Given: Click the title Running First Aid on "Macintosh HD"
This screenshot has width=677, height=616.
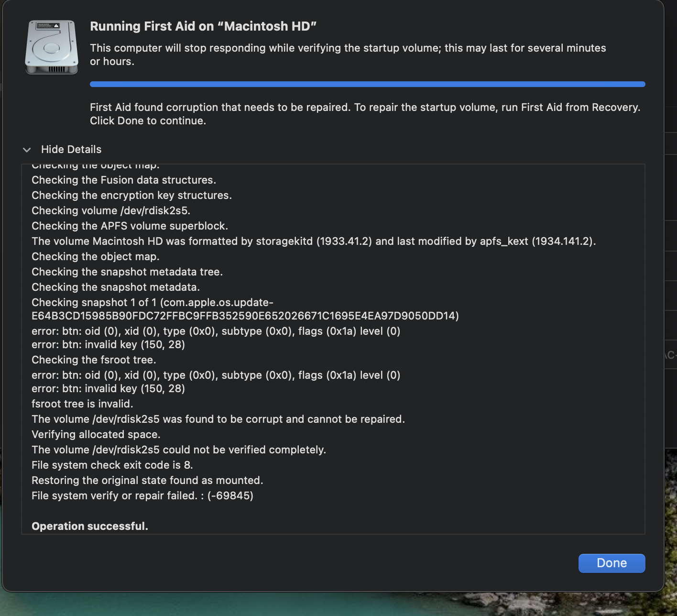Looking at the screenshot, I should point(203,26).
